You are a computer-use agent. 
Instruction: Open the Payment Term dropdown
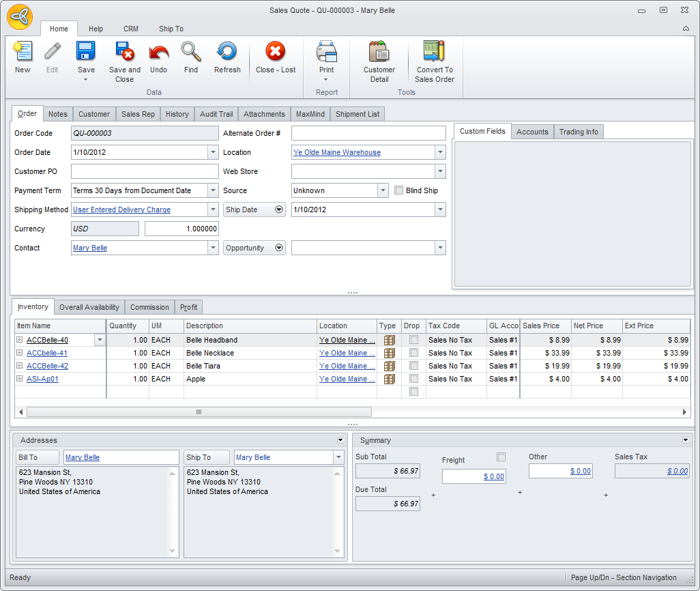click(213, 191)
